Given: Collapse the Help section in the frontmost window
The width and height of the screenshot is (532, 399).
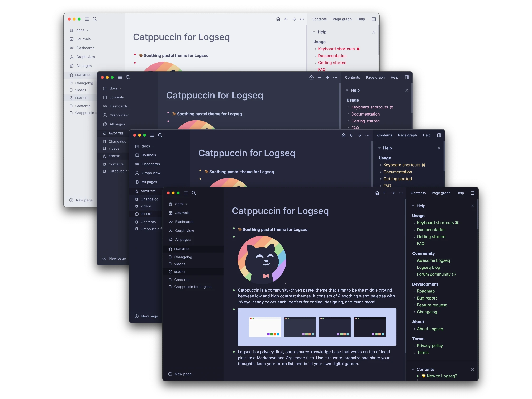Looking at the screenshot, I should tap(413, 206).
